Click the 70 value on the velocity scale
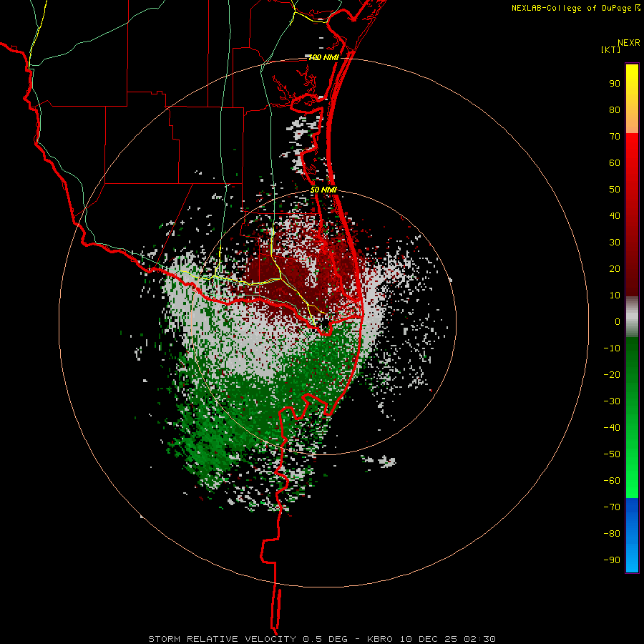Screen dimensions: 644x644 pos(615,137)
